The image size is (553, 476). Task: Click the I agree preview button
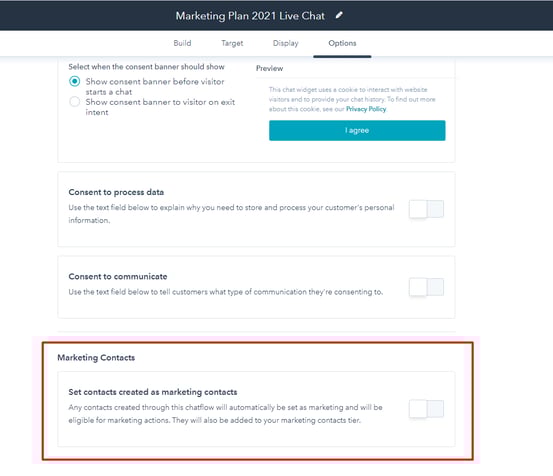pyautogui.click(x=357, y=130)
